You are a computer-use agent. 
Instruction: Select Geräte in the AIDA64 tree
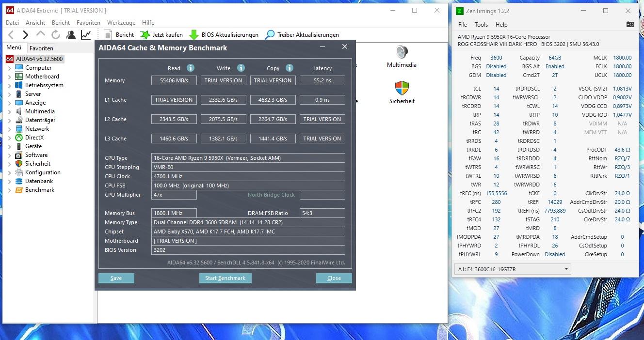[33, 146]
